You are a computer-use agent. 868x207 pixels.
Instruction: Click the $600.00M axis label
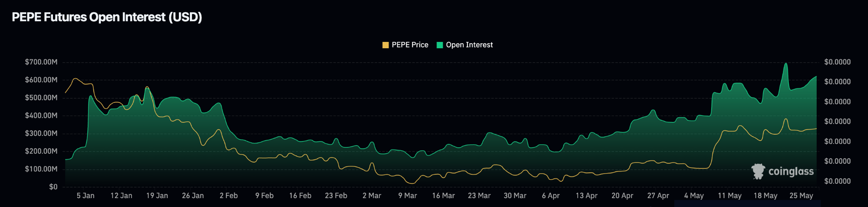click(41, 80)
